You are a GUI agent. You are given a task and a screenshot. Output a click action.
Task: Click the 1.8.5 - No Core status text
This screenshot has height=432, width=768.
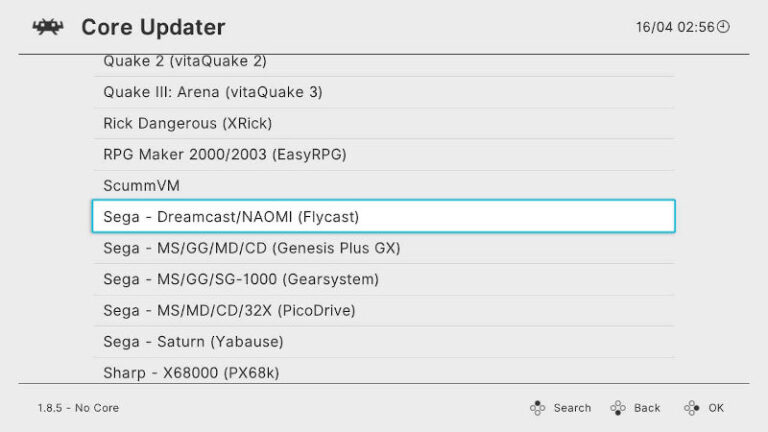point(78,408)
